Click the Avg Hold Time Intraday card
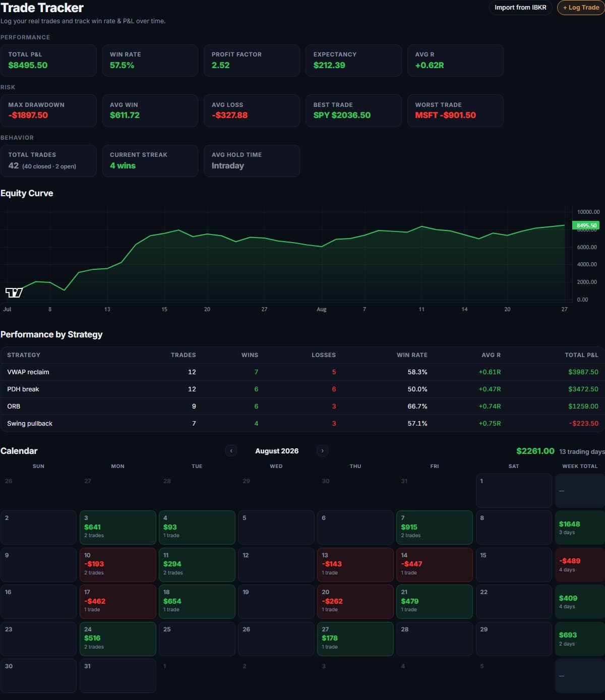 pos(252,161)
